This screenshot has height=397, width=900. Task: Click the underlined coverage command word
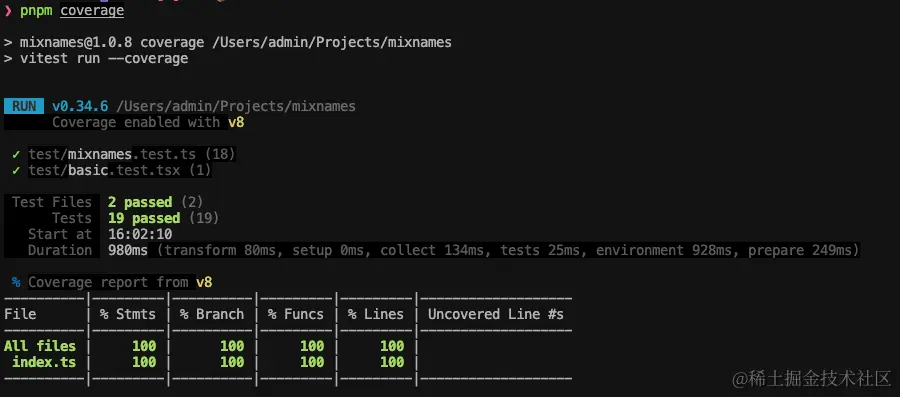point(92,11)
